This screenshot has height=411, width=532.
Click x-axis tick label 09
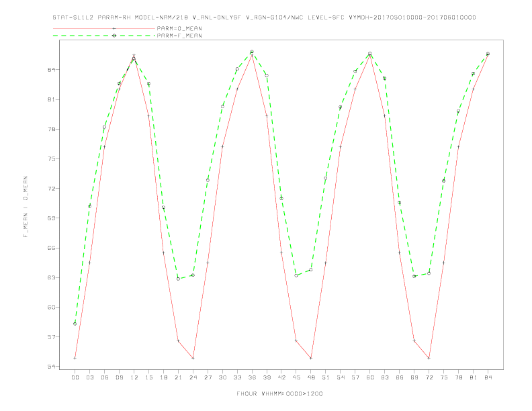(x=120, y=377)
